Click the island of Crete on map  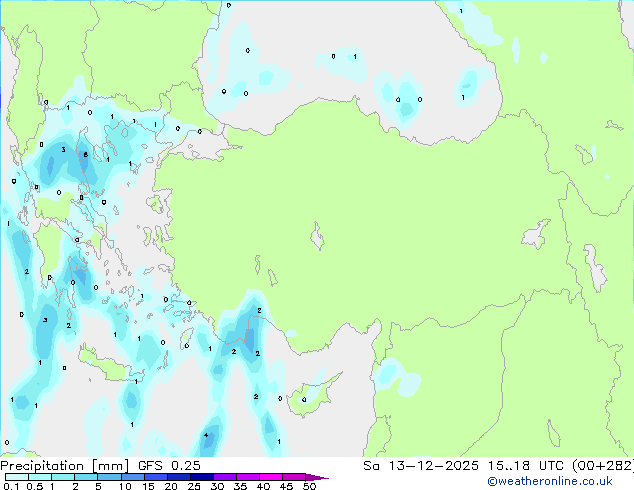[109, 366]
